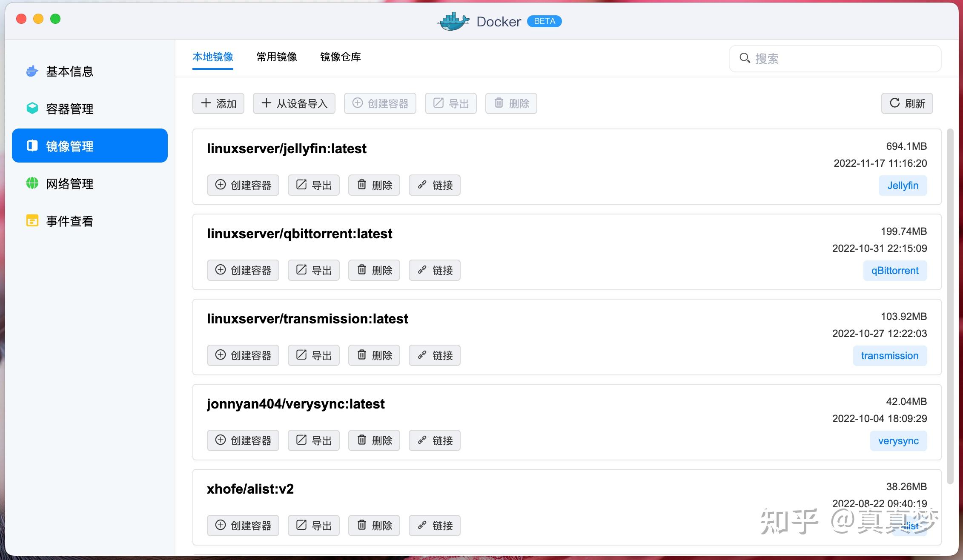Image resolution: width=963 pixels, height=560 pixels.
Task: Switch to 镜像仓库 tab
Action: point(341,57)
